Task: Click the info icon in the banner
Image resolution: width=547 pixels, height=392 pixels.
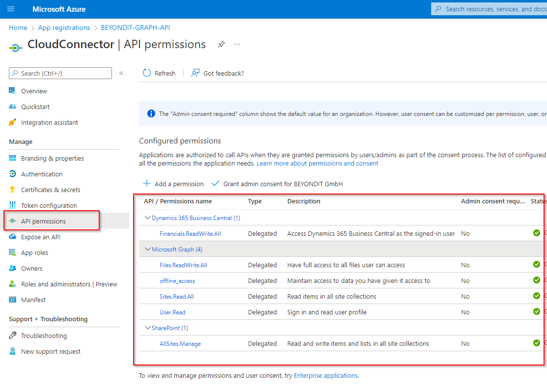Action: point(151,113)
